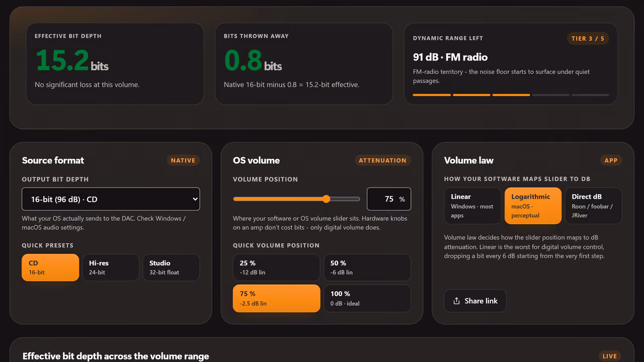This screenshot has width=644, height=362.
Task: Click the 15.2 bits effective depth value
Action: pyautogui.click(x=71, y=60)
